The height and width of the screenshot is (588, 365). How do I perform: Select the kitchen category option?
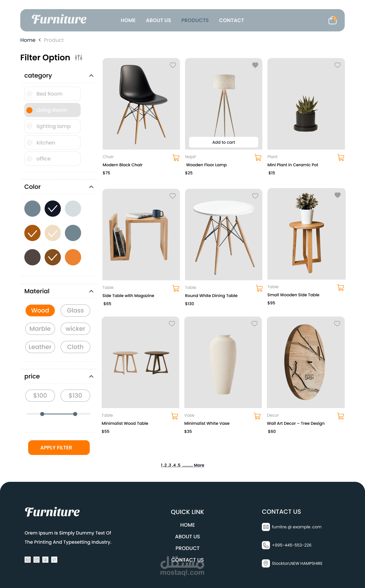click(52, 142)
